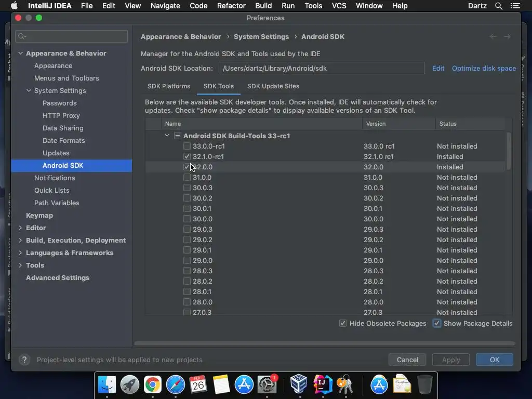
Task: Open the Keymap settings page
Action: coord(39,216)
